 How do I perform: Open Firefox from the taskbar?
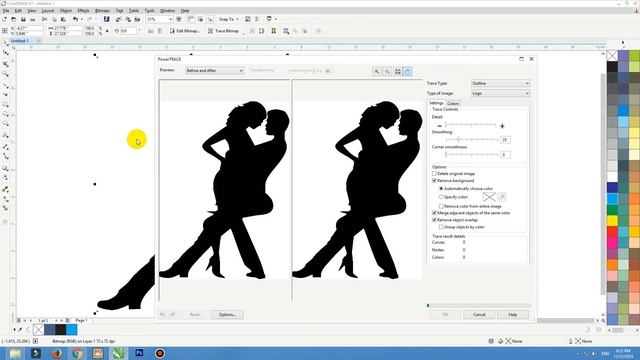coord(57,353)
